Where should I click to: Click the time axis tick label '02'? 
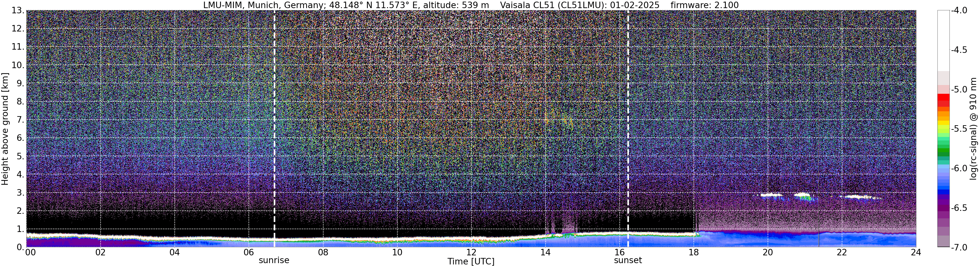point(100,252)
